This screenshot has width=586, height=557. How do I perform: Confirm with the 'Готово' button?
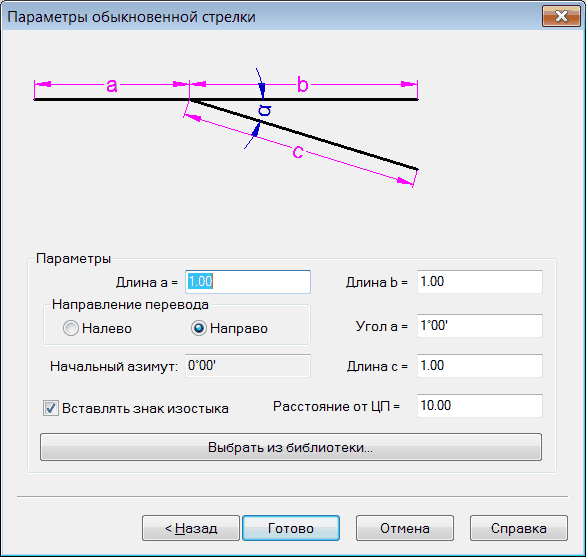tap(291, 528)
